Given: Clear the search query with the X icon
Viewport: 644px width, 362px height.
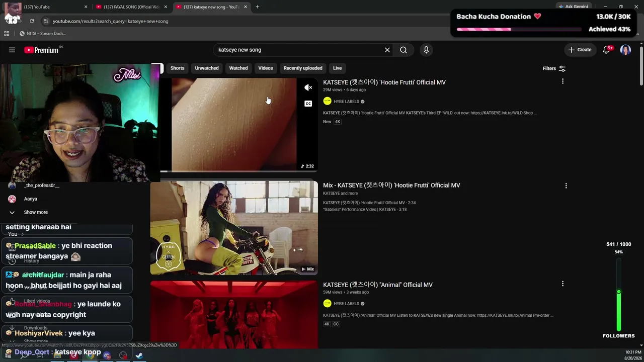Looking at the screenshot, I should pos(387,50).
